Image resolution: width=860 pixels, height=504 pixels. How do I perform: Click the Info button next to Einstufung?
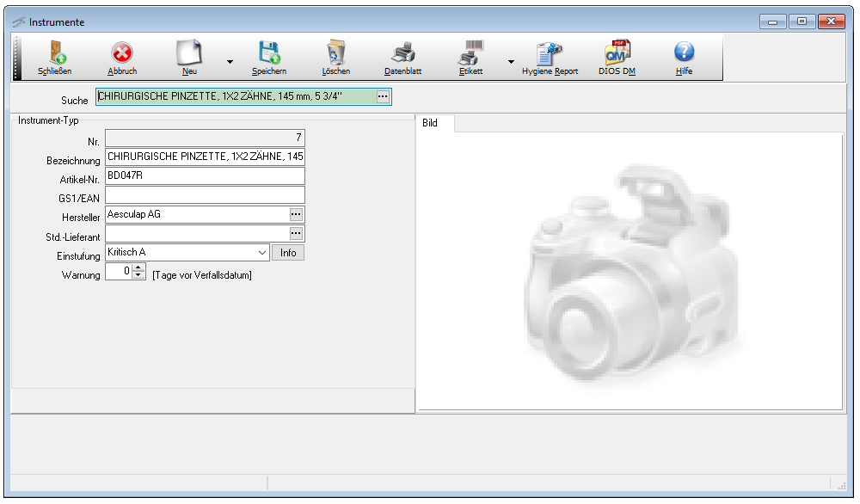[288, 253]
